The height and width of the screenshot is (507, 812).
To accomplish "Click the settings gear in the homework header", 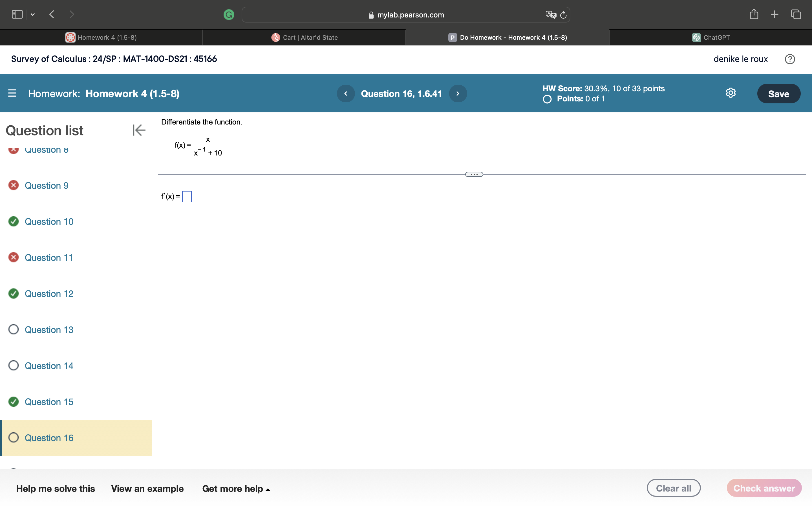I will pyautogui.click(x=730, y=93).
